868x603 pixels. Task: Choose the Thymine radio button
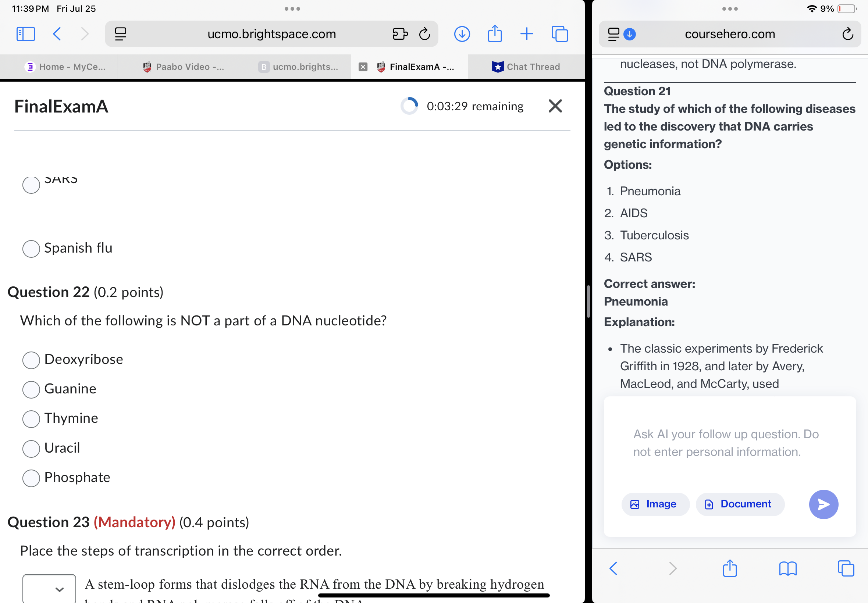(31, 419)
